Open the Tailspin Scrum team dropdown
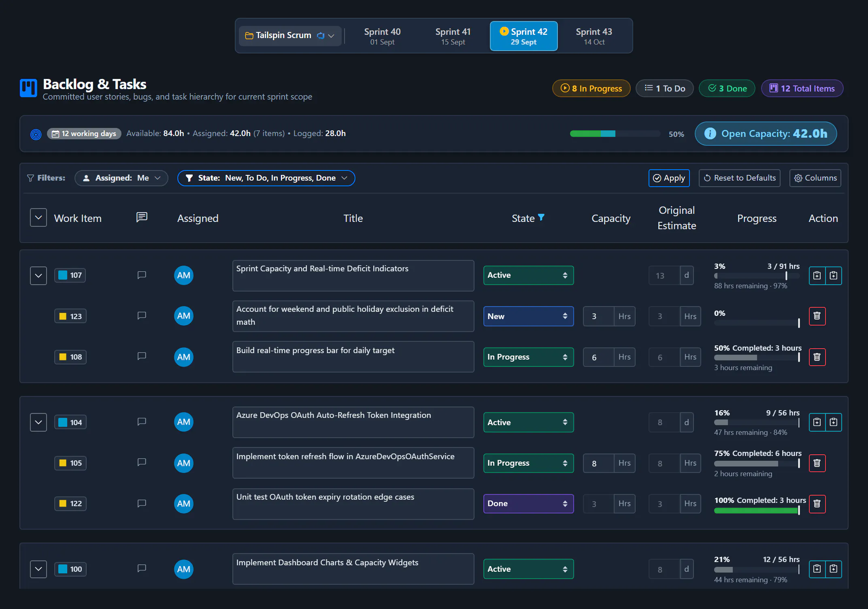Screen dimensions: 868x609 click(x=290, y=36)
